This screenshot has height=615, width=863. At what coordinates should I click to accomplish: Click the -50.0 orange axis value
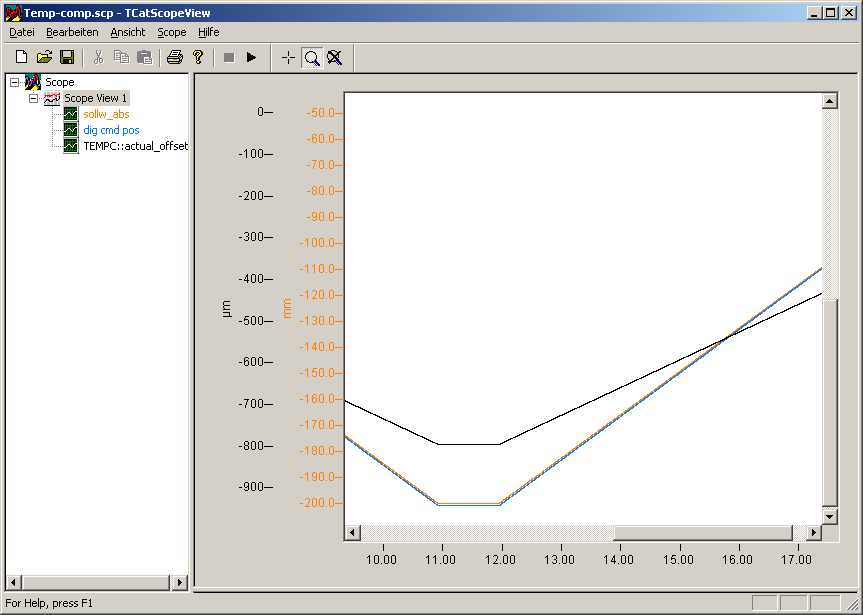click(x=320, y=112)
